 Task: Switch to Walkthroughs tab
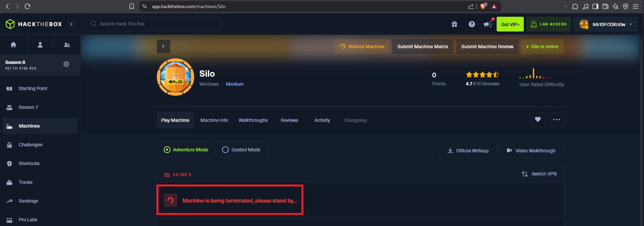(253, 120)
